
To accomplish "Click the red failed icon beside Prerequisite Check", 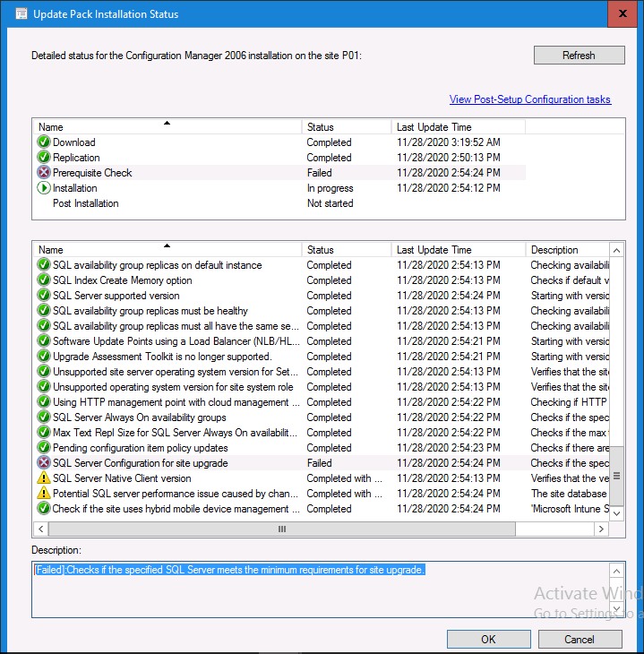I will pyautogui.click(x=43, y=173).
